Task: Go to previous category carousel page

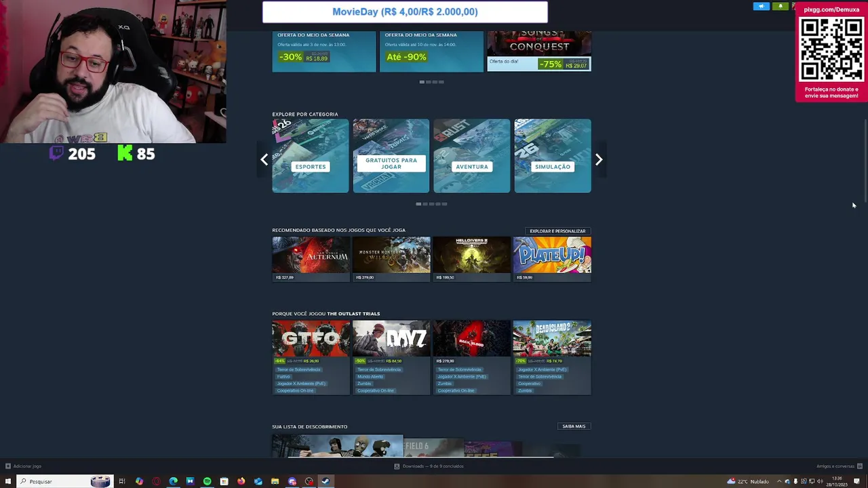Action: 264,160
